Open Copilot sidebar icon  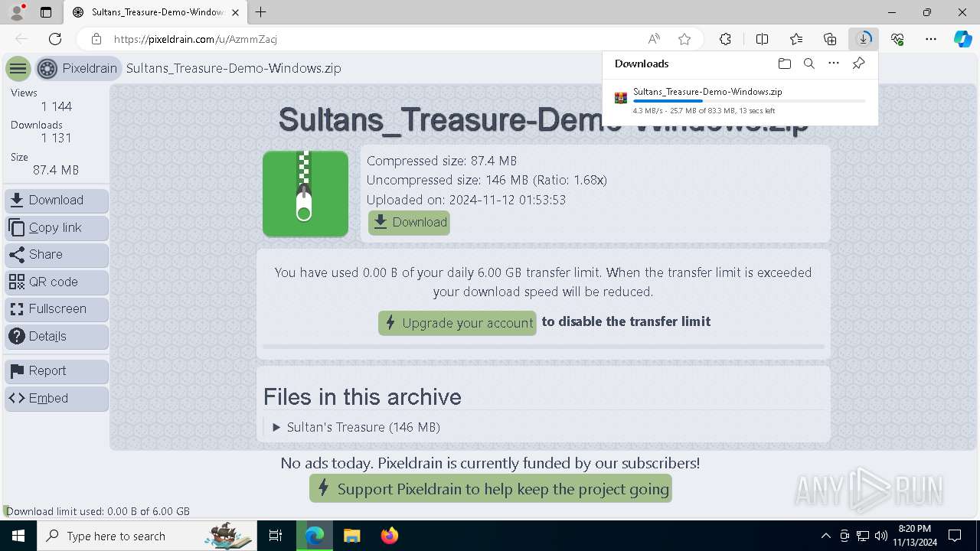click(x=962, y=39)
